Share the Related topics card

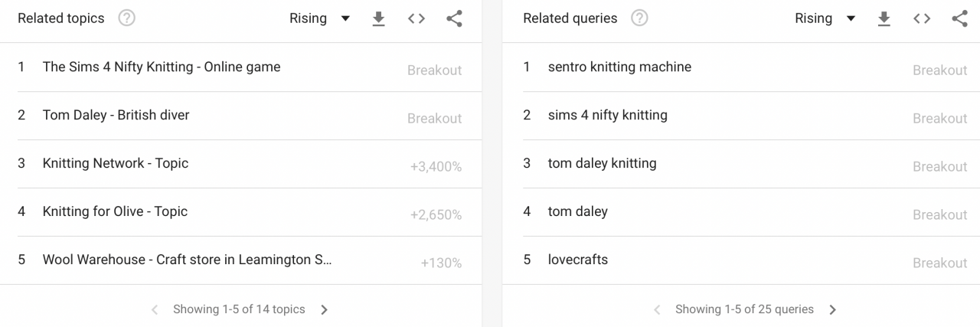pyautogui.click(x=454, y=19)
